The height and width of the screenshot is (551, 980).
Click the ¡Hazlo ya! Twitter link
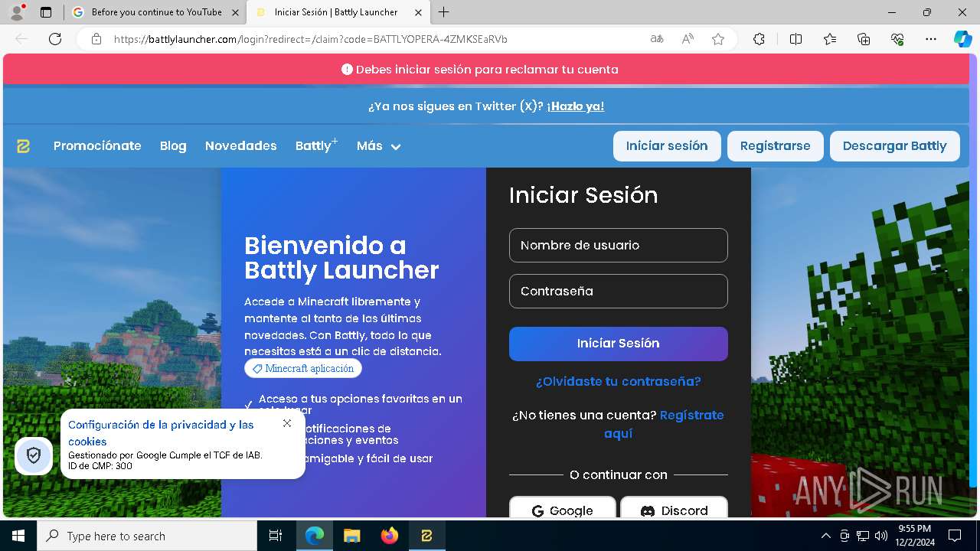coord(576,106)
